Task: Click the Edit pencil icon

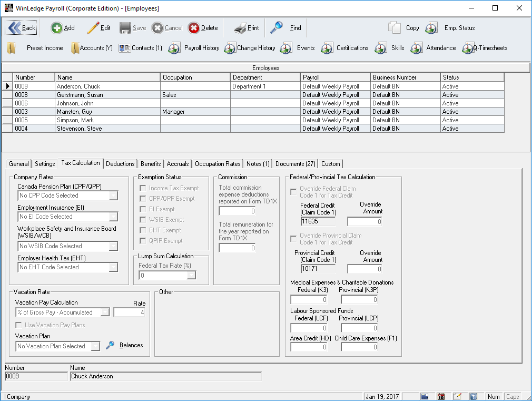Action: coord(93,28)
